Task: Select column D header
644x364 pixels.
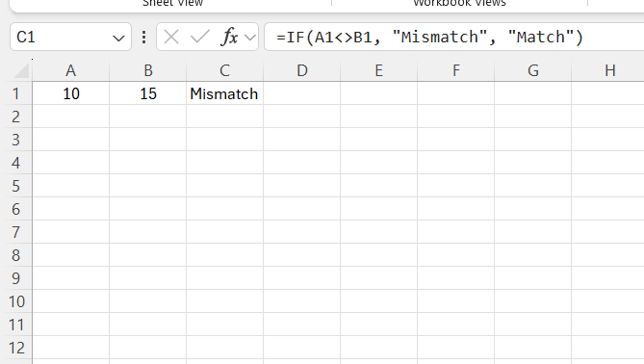Action: (x=302, y=70)
